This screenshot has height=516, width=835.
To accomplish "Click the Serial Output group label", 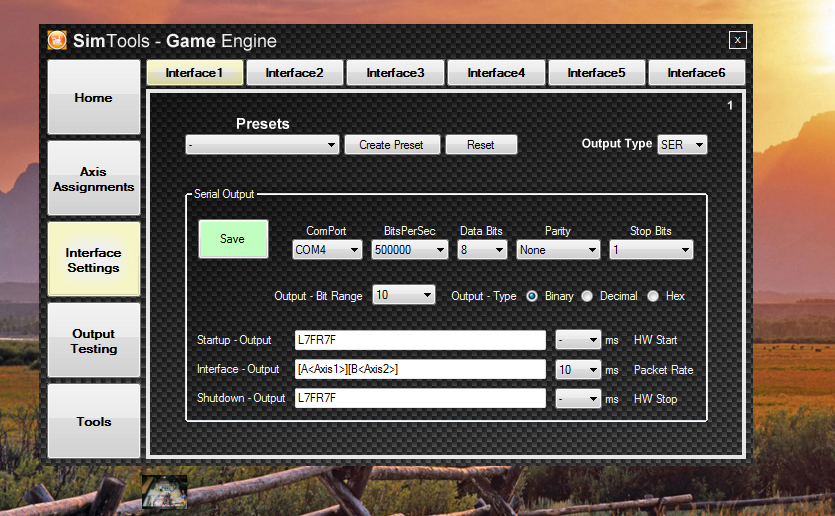I will click(224, 194).
